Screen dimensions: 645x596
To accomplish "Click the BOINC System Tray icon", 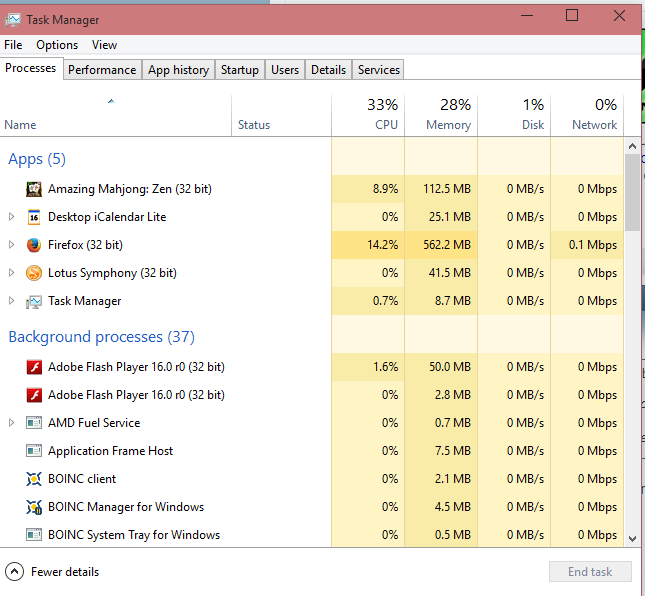I will tap(34, 534).
